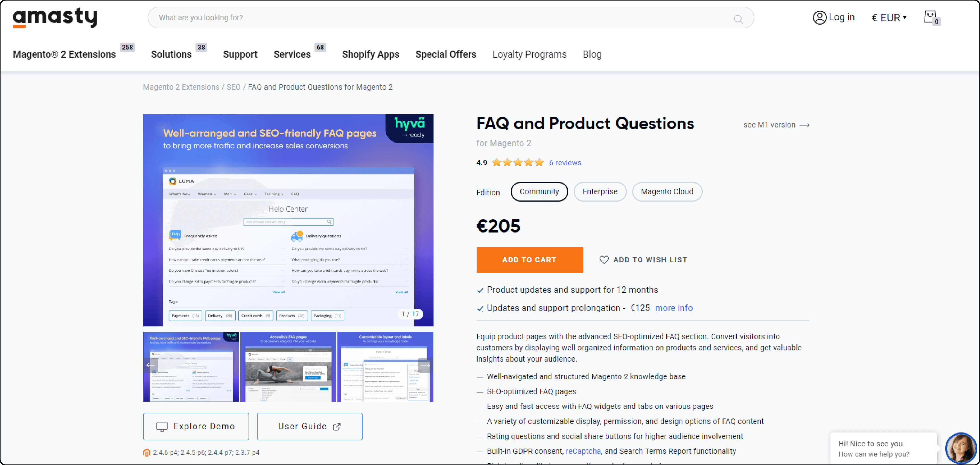Navigate to Special Offers menu
Viewport: 980px width, 465px height.
point(446,54)
